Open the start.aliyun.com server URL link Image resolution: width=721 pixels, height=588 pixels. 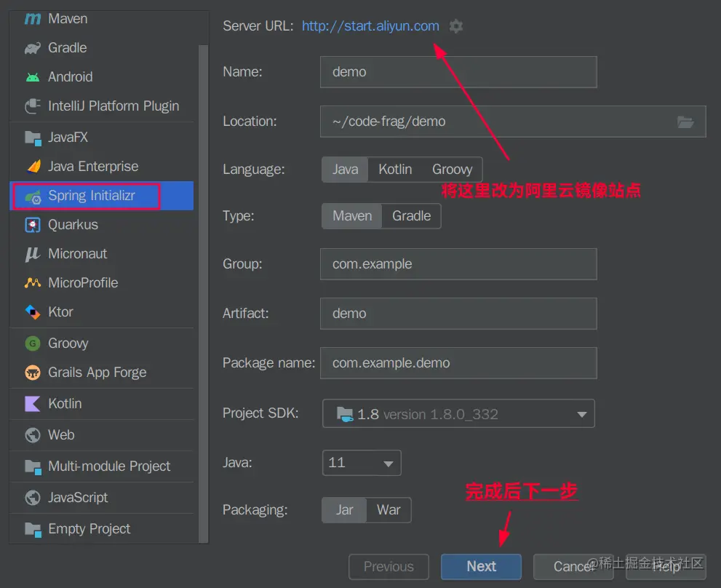click(x=370, y=26)
